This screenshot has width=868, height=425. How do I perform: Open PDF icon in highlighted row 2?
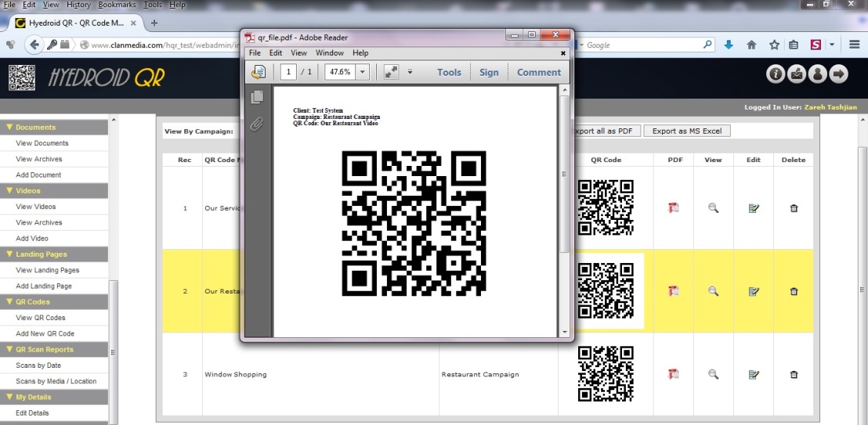point(673,291)
